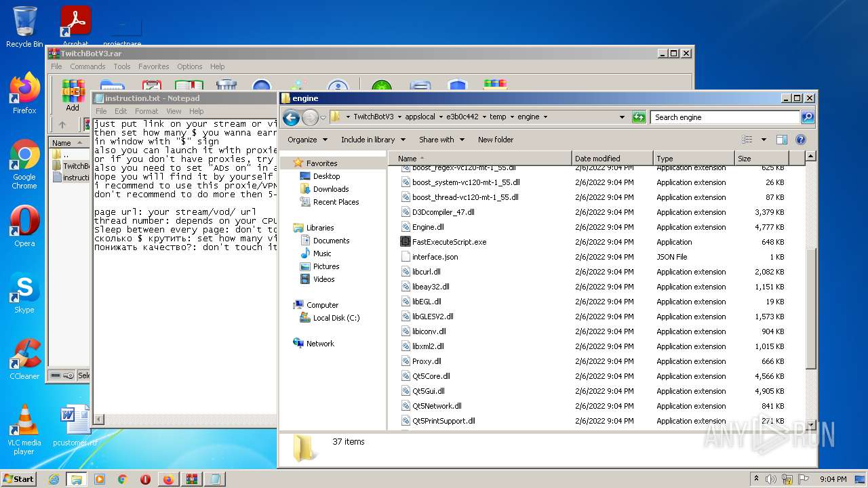Select the libcurl.dll file

click(x=427, y=272)
